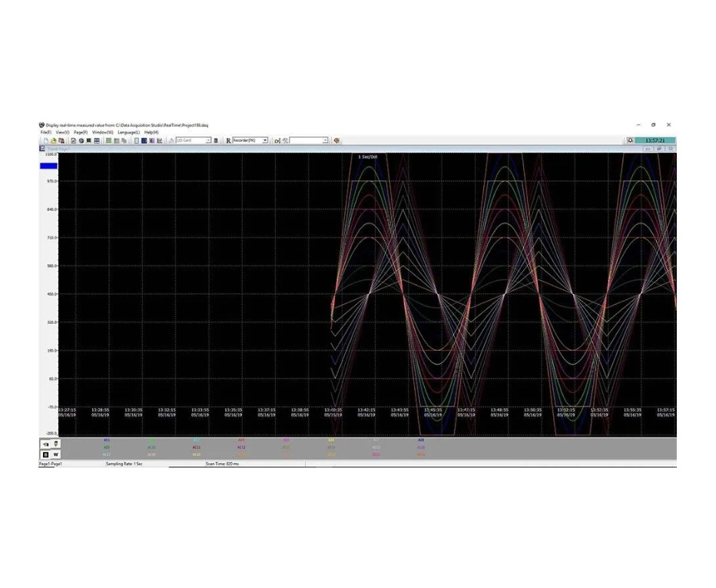Click the R recorder icon
The image size is (716, 588).
228,140
